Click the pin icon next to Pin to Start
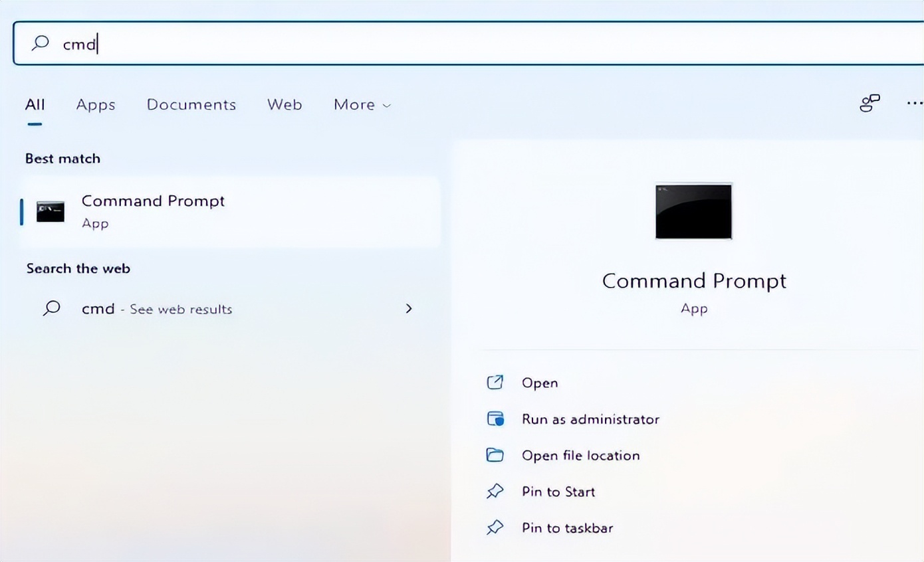 click(495, 491)
